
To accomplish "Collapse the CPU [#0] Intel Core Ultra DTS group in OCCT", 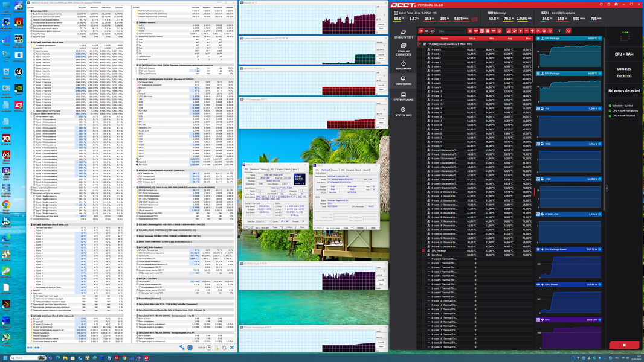I will (420, 44).
